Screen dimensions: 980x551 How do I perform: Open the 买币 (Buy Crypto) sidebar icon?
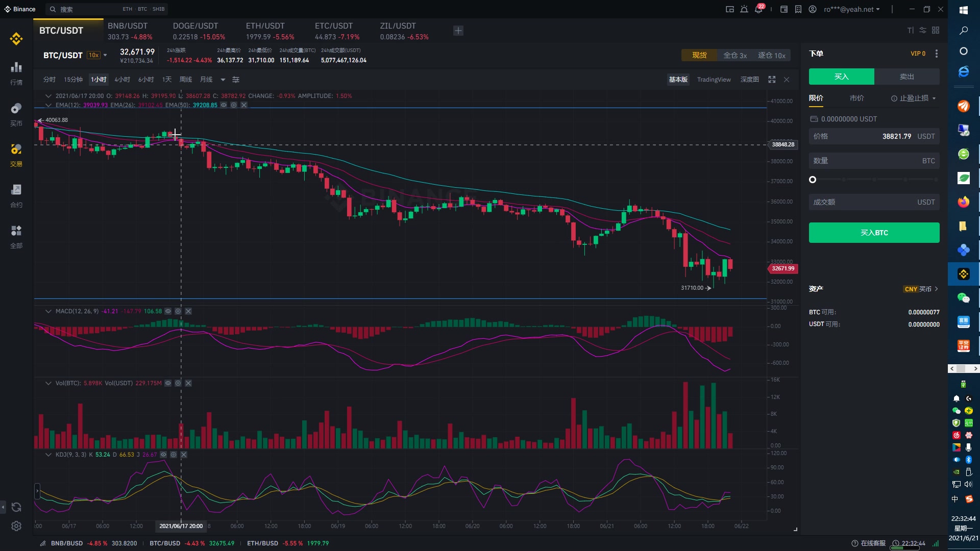[x=16, y=114]
